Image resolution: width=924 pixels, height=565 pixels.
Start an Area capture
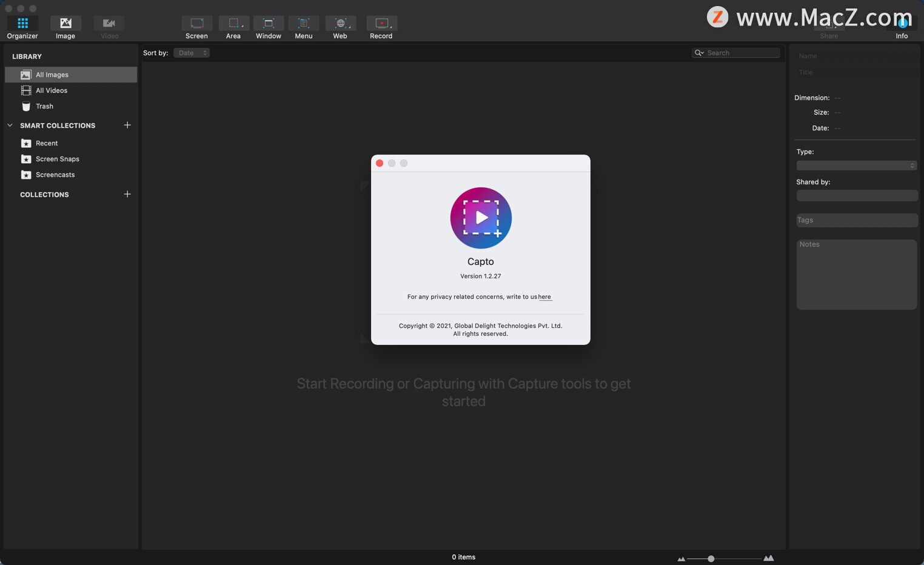(233, 28)
